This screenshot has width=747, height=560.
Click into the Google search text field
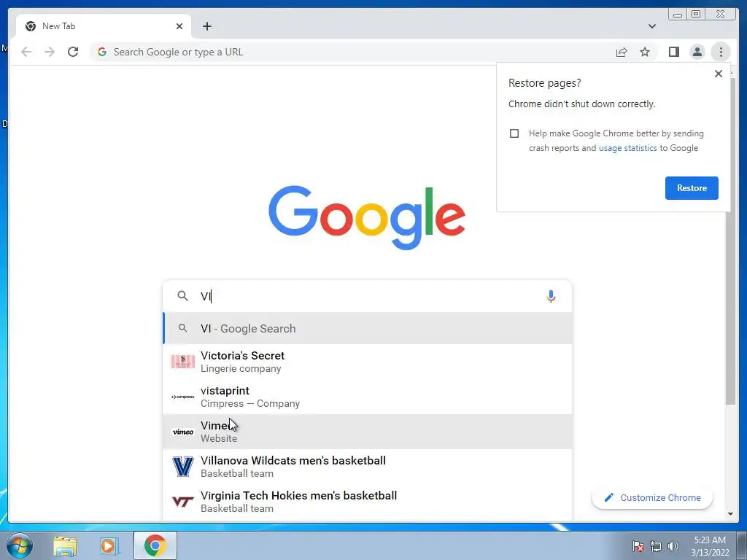[x=367, y=296]
